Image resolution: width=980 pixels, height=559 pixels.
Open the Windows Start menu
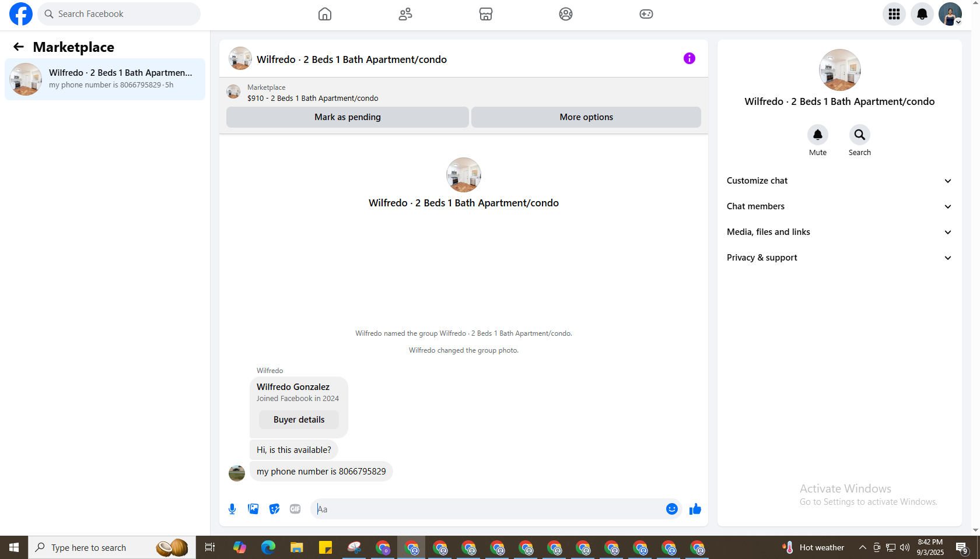(x=14, y=547)
